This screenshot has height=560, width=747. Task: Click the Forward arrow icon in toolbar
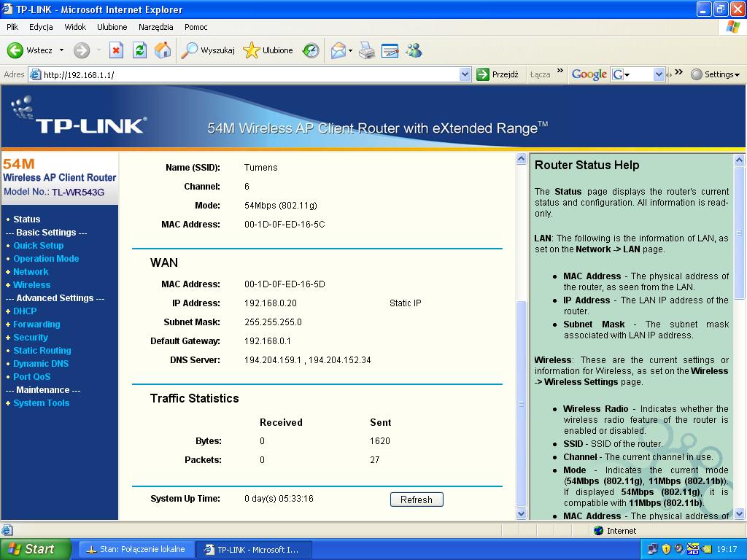tap(82, 50)
